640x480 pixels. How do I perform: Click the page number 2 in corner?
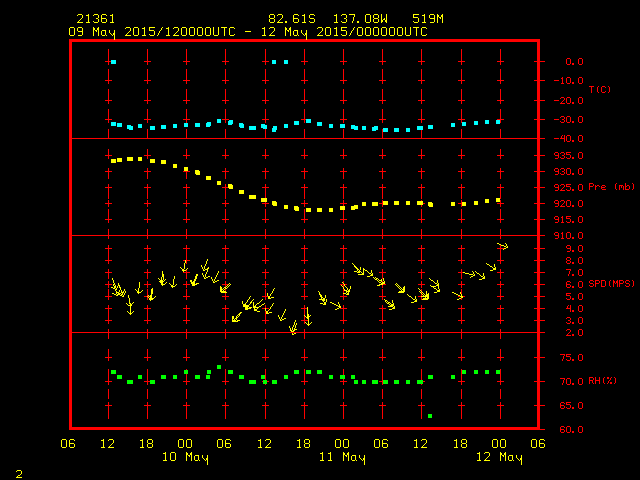[19, 474]
